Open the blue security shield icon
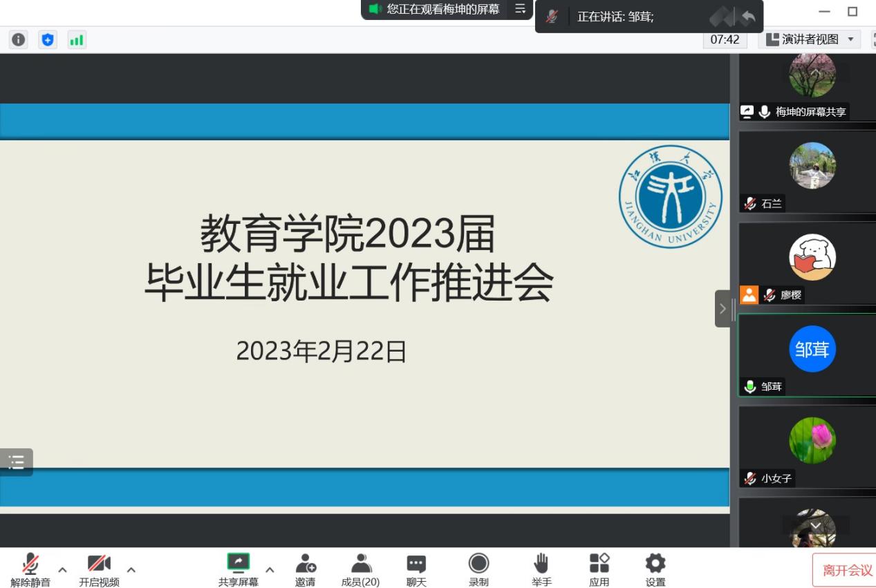Image resolution: width=876 pixels, height=588 pixels. coord(47,40)
